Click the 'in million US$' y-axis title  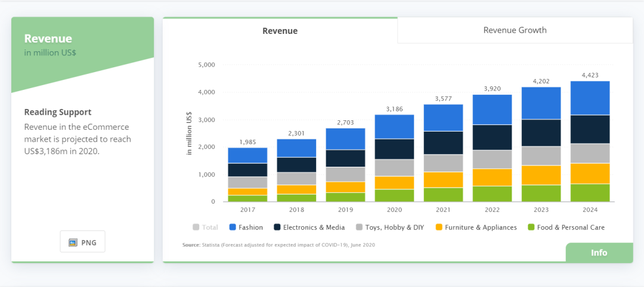click(190, 133)
